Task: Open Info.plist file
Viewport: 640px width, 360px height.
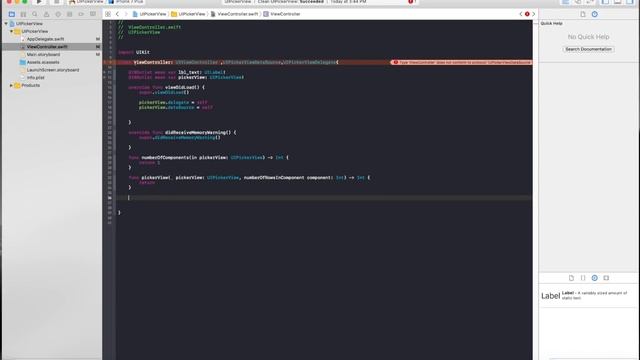Action: (36, 78)
